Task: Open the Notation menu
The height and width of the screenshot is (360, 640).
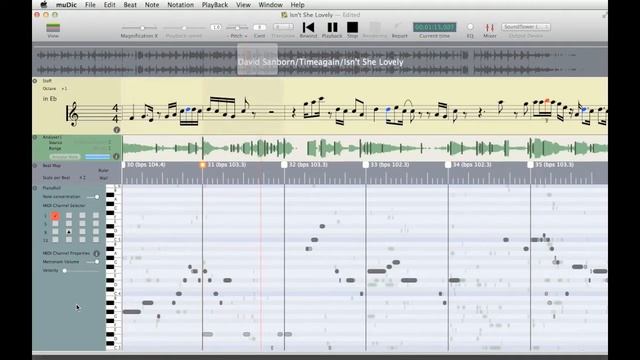Action: [x=180, y=5]
